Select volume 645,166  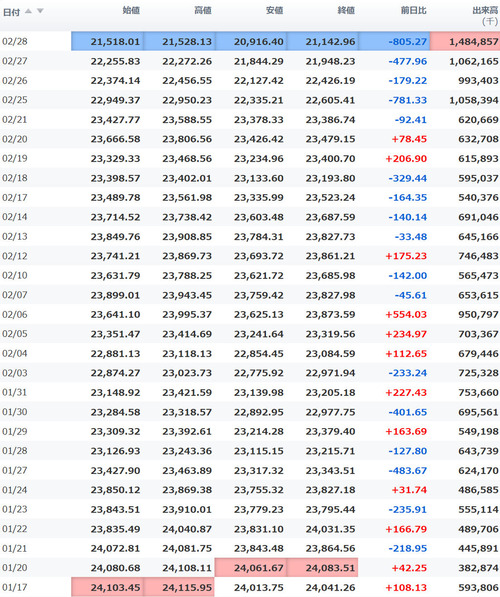(478, 237)
